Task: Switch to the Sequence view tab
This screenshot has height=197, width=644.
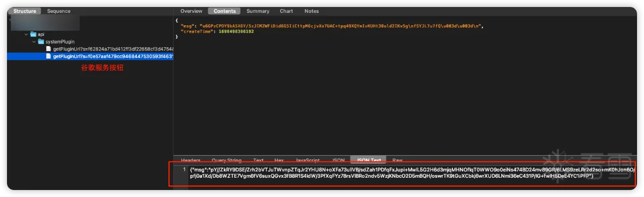Action: point(58,11)
